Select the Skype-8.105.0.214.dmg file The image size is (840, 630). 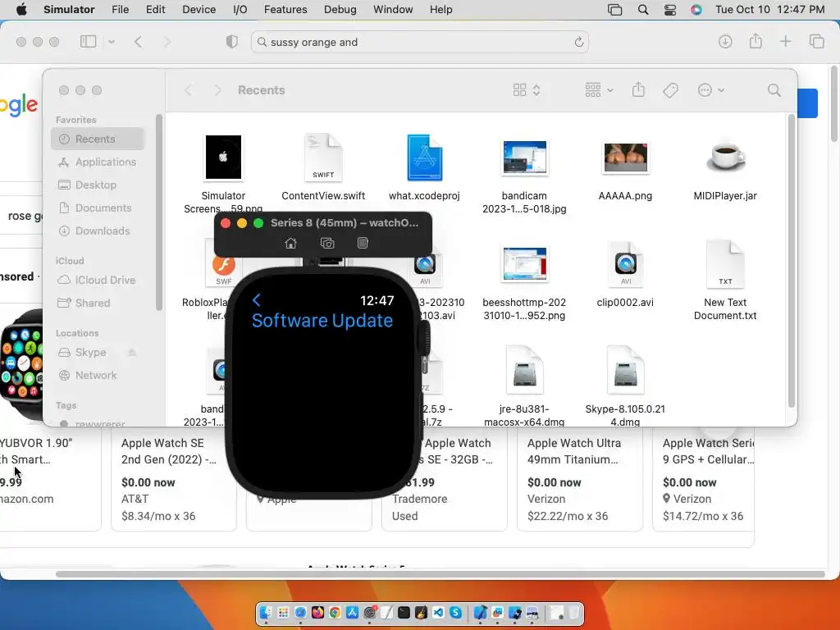624,386
